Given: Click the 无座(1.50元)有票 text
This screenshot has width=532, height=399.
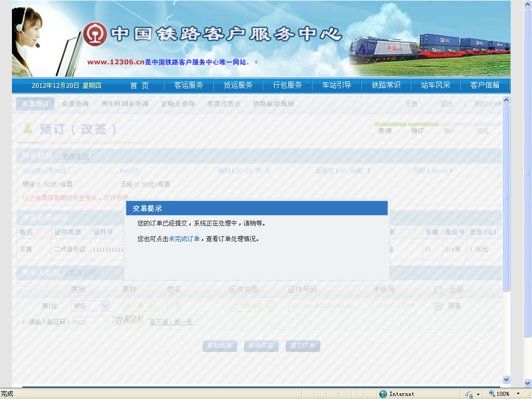Looking at the screenshot, I should (145, 184).
